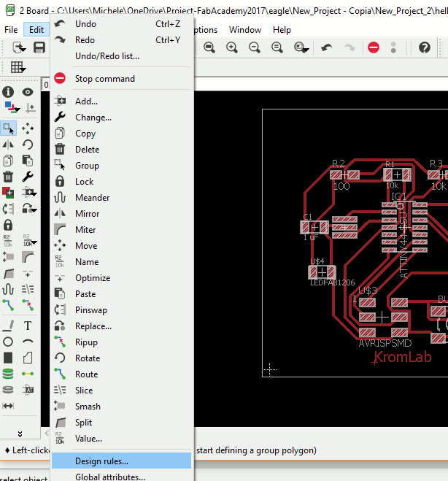Select the Lock tool in left toolbar
Screen dimensions: 448x481
tap(8, 225)
